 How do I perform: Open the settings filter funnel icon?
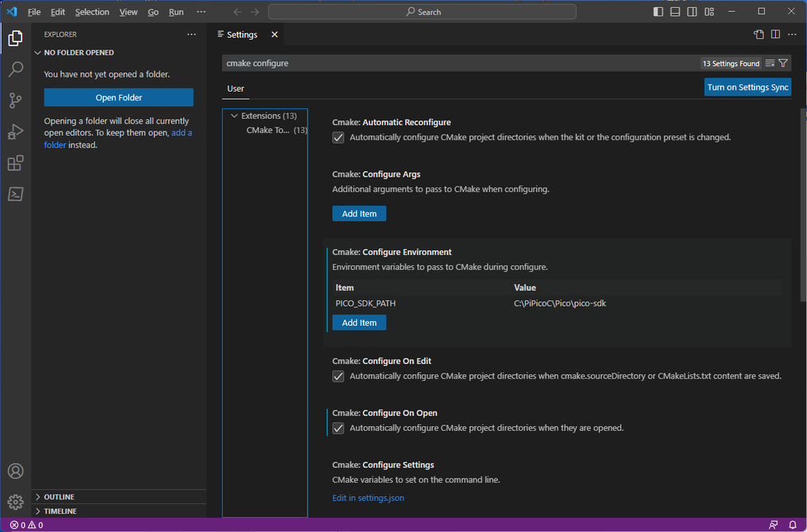(x=783, y=63)
